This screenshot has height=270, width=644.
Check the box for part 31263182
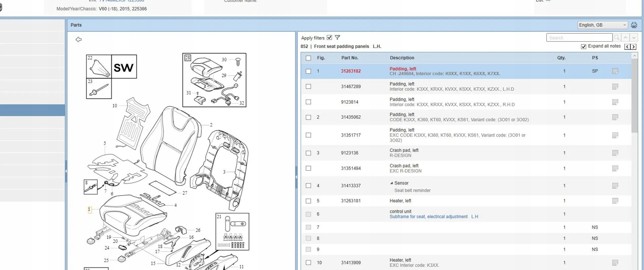308,71
